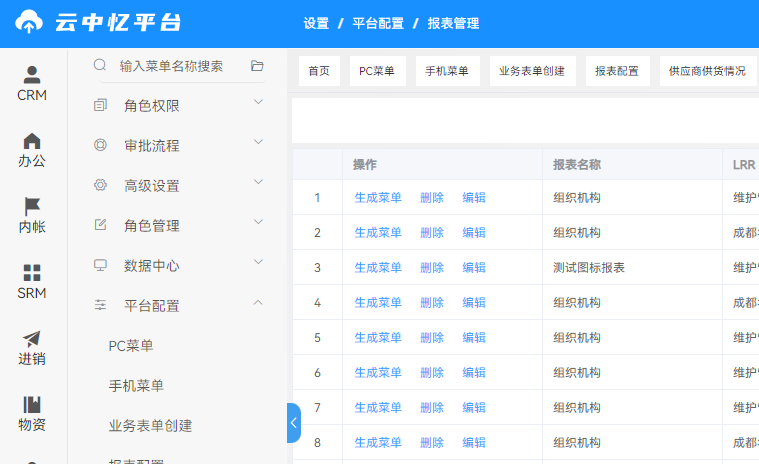Click 删除 in row 2

(x=432, y=233)
